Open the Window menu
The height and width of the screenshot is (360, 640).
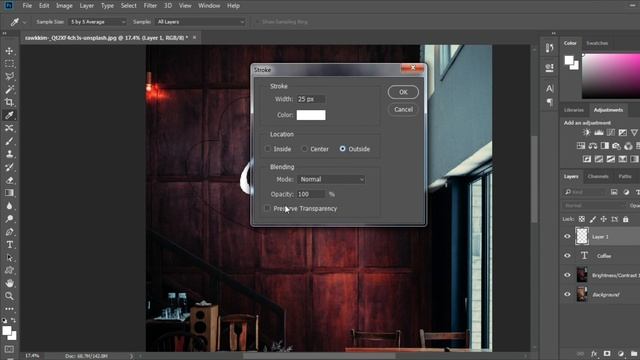pyautogui.click(x=209, y=6)
